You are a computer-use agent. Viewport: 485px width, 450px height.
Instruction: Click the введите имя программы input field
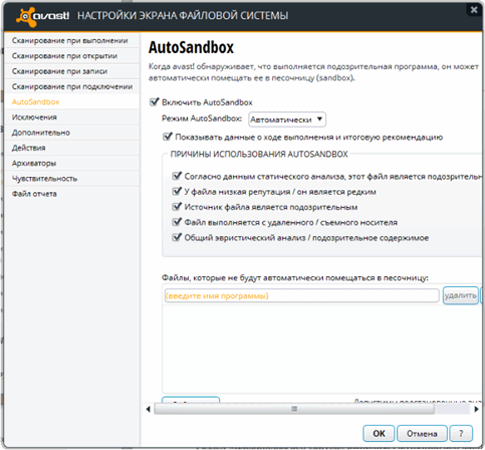[x=302, y=296]
